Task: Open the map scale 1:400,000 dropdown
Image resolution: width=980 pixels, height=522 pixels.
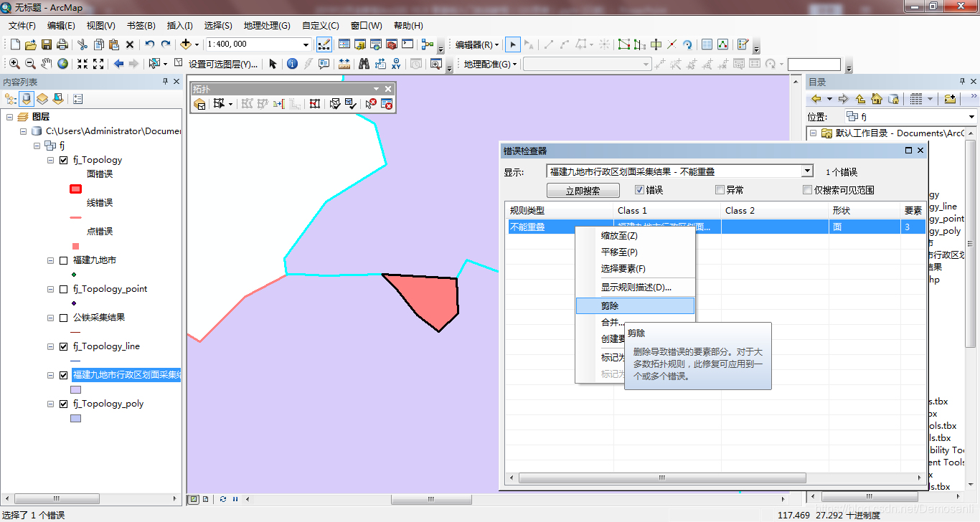Action: (306, 44)
